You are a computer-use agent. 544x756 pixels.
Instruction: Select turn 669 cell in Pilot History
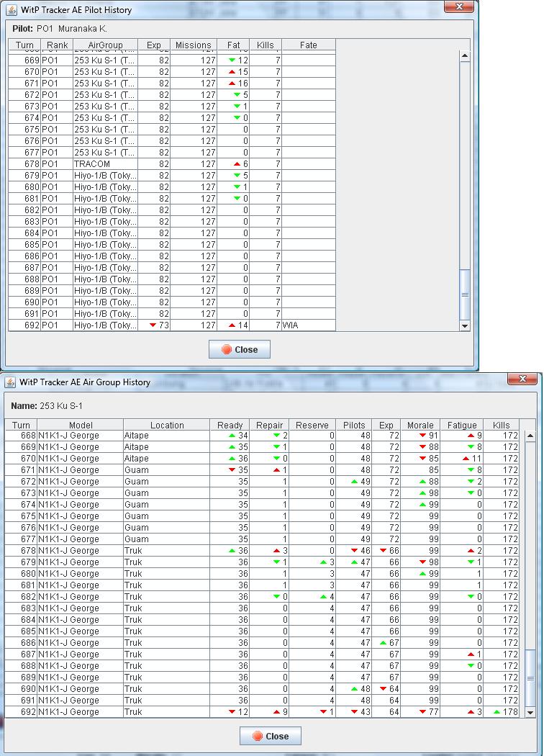pos(24,60)
